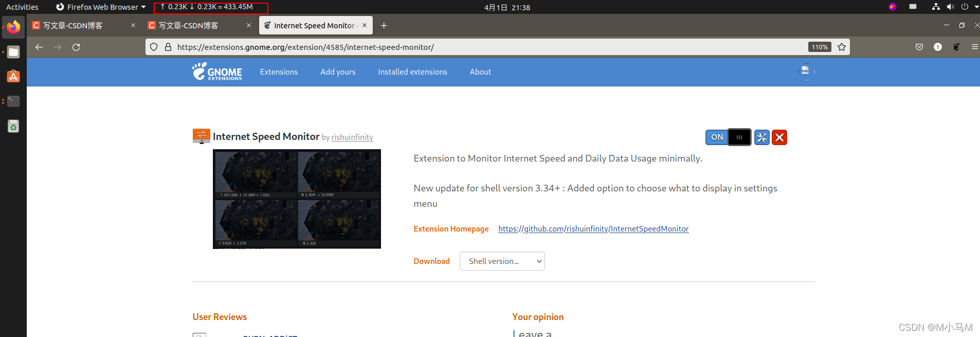Image resolution: width=980 pixels, height=337 pixels.
Task: Click the keyboard input indicator in top bar
Action: point(913,7)
